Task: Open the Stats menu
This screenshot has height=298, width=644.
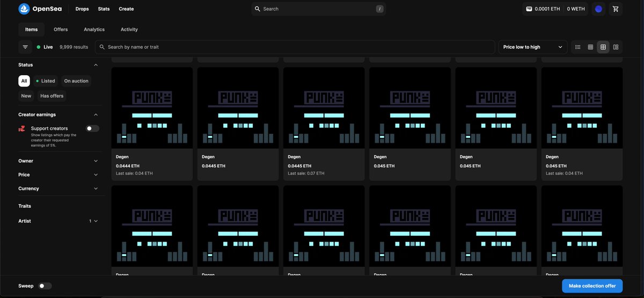Action: pos(104,9)
